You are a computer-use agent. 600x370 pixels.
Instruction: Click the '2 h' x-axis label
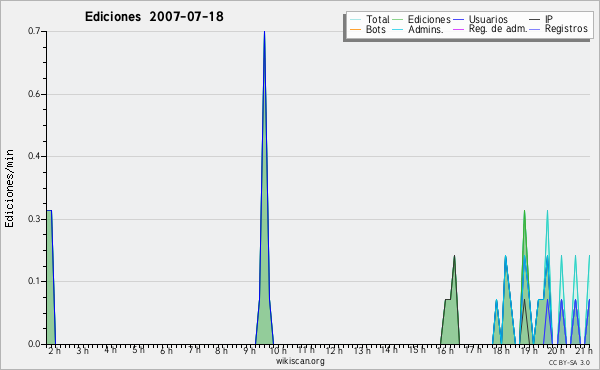(x=54, y=350)
